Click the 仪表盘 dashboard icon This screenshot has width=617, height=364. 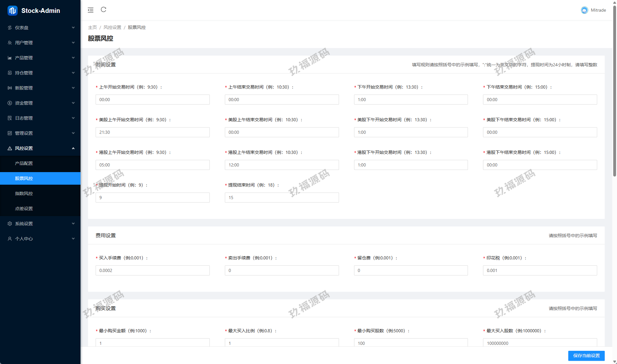(x=10, y=28)
